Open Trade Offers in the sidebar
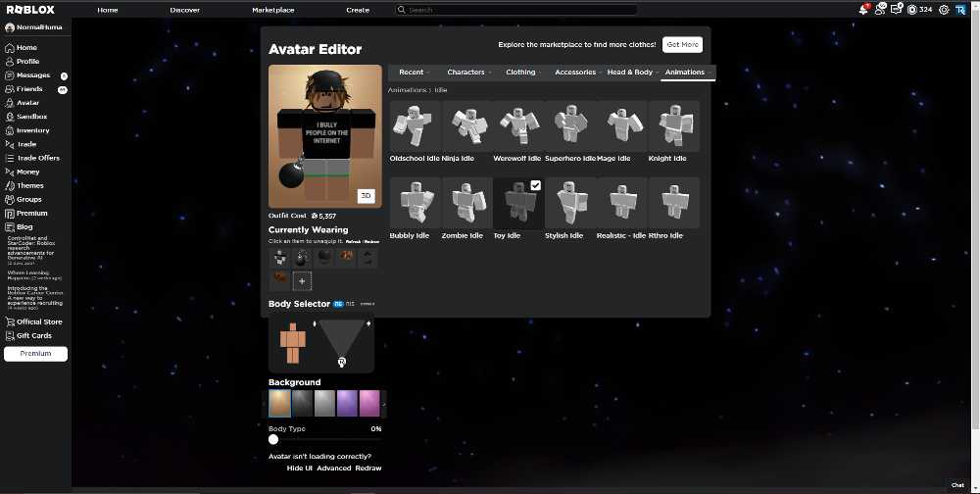 coord(32,158)
